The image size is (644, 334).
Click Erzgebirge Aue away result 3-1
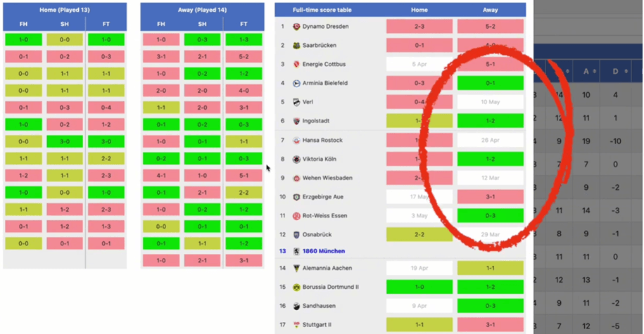tap(491, 197)
